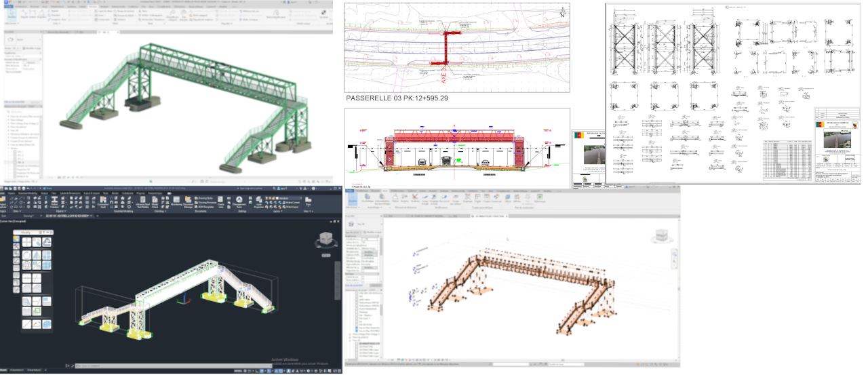Click the Model Check button in AutoCAD ribbon
The image size is (868, 375).
click(x=155, y=203)
